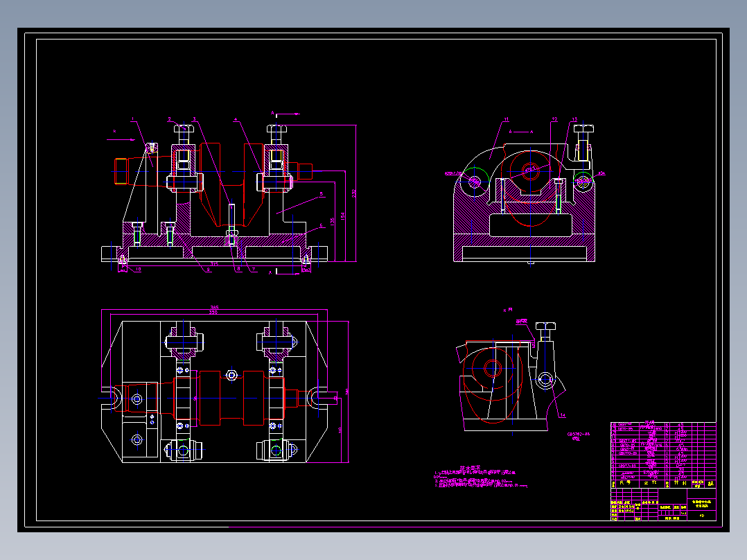Image resolution: width=747 pixels, height=560 pixels.
Task: Click the technical requirements heading text
Action: point(470,468)
